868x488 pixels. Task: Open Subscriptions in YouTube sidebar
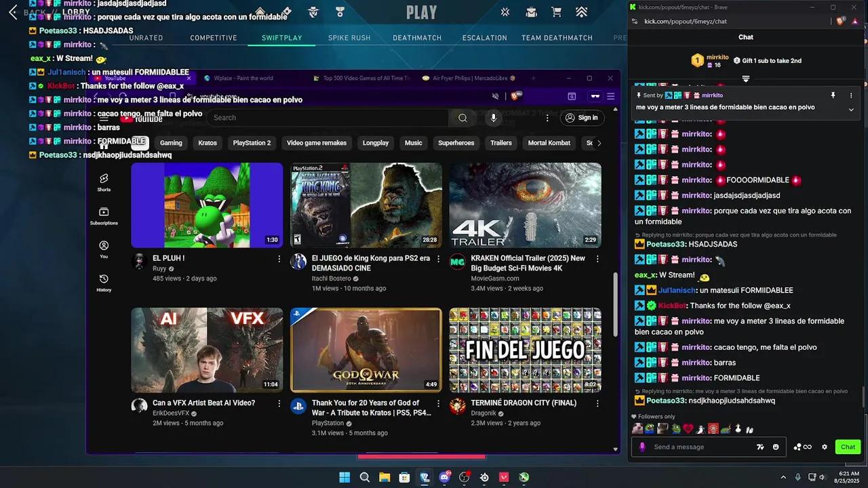[x=104, y=216]
